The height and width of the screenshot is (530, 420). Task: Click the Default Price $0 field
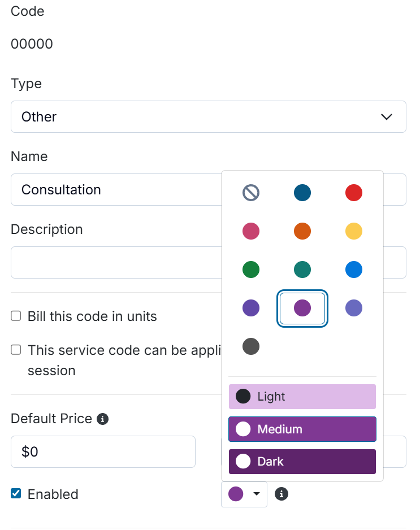[x=103, y=452]
